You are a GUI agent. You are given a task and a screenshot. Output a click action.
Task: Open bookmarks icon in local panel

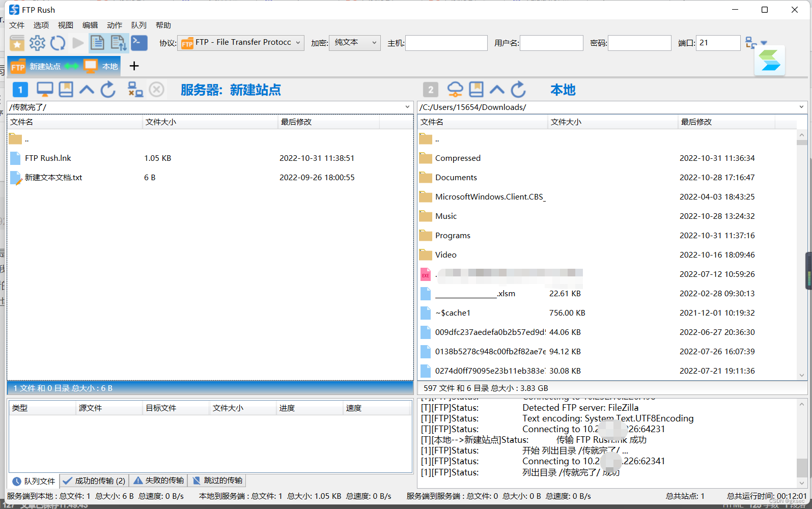(x=476, y=90)
